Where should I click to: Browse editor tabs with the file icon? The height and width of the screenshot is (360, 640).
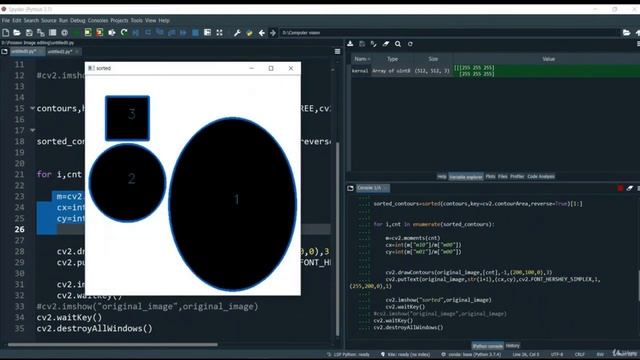click(4, 51)
